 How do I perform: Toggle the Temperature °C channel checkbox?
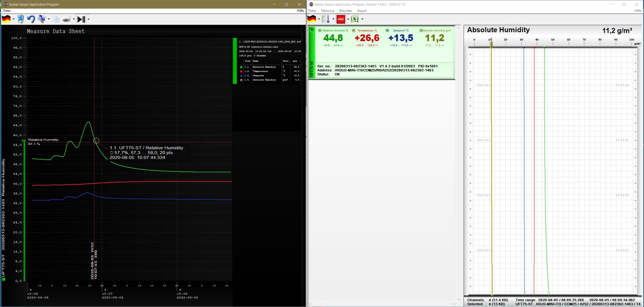(x=354, y=31)
